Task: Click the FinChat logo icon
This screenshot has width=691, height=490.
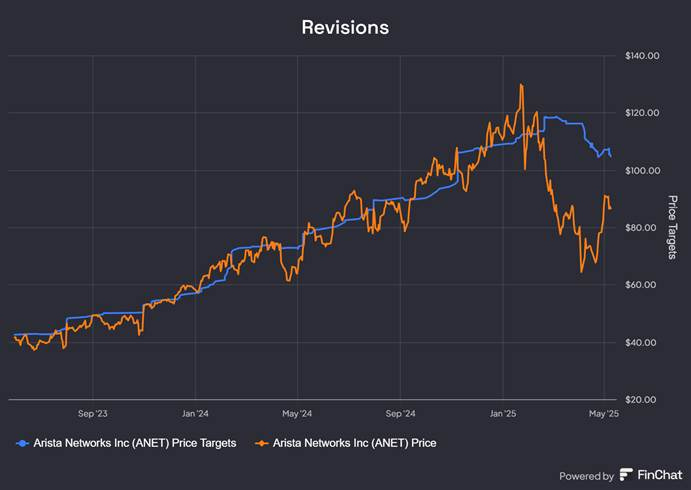Action: click(x=626, y=475)
